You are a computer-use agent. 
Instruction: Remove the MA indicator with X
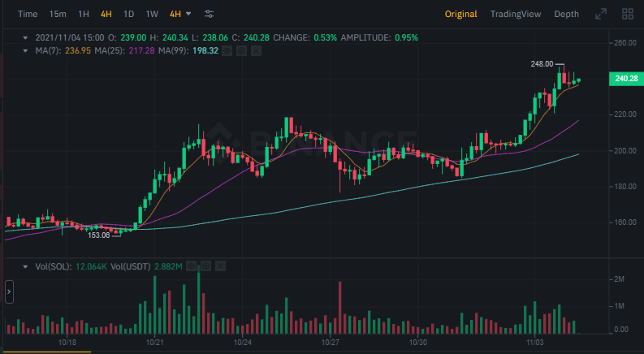[256, 50]
